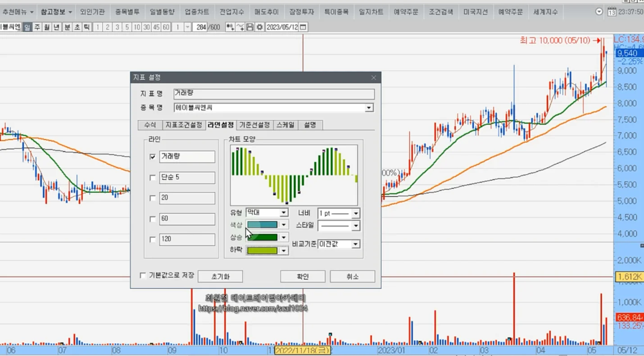644x356 pixels.
Task: Enable the 단순 5 line checkbox
Action: click(153, 178)
